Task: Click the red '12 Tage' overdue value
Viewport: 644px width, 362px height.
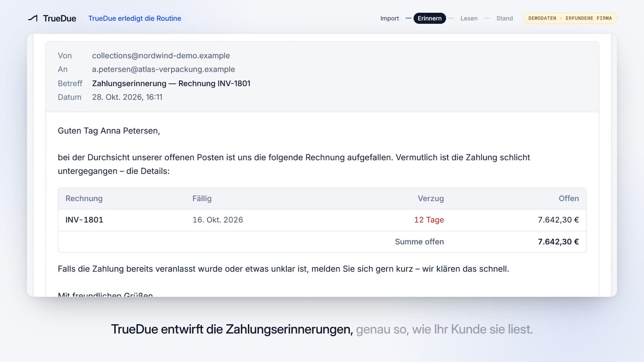Action: pyautogui.click(x=429, y=220)
